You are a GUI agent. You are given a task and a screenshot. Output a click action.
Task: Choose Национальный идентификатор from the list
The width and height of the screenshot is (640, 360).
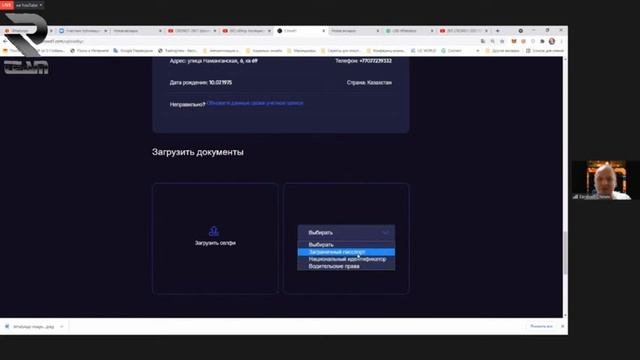click(x=346, y=259)
